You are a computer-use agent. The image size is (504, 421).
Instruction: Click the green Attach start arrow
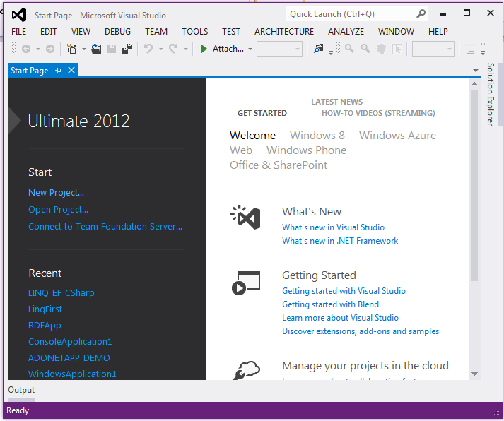pyautogui.click(x=204, y=49)
